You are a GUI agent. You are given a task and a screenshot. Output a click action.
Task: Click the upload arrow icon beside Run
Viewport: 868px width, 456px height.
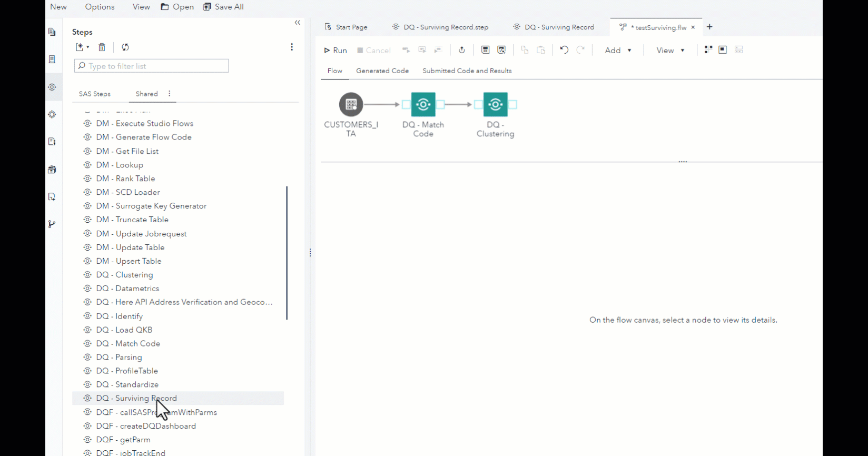tap(462, 50)
